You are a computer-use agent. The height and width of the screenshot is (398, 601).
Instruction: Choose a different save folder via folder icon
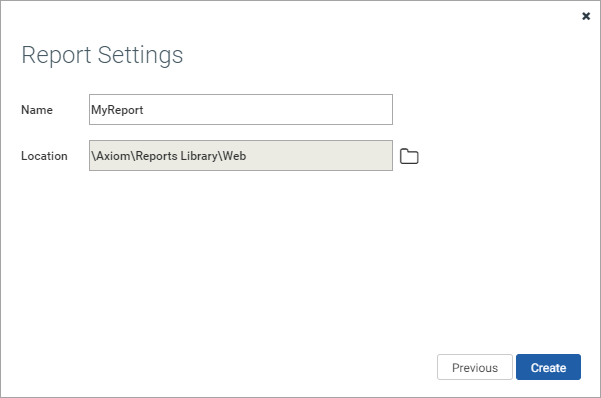[409, 156]
